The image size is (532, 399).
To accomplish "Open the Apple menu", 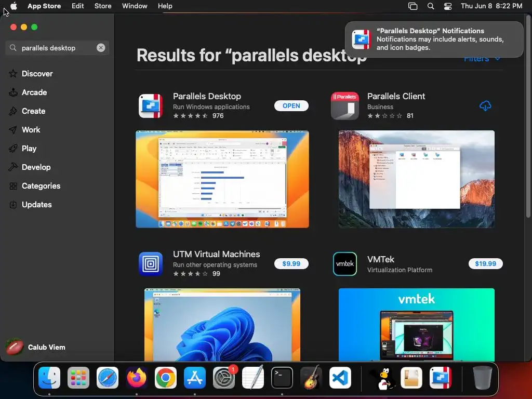I will coord(14,6).
